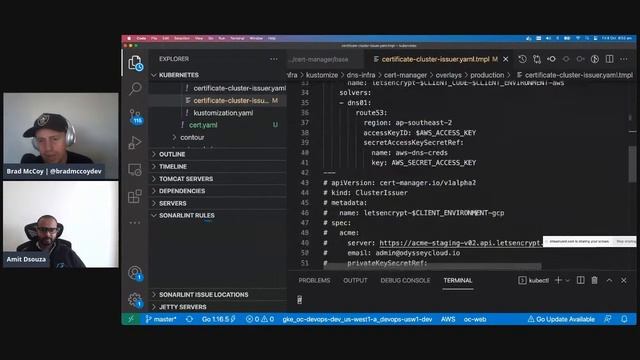Screen dimensions: 640x360
Task: Expand the DEPENDENCIES section
Action: tap(218, 191)
